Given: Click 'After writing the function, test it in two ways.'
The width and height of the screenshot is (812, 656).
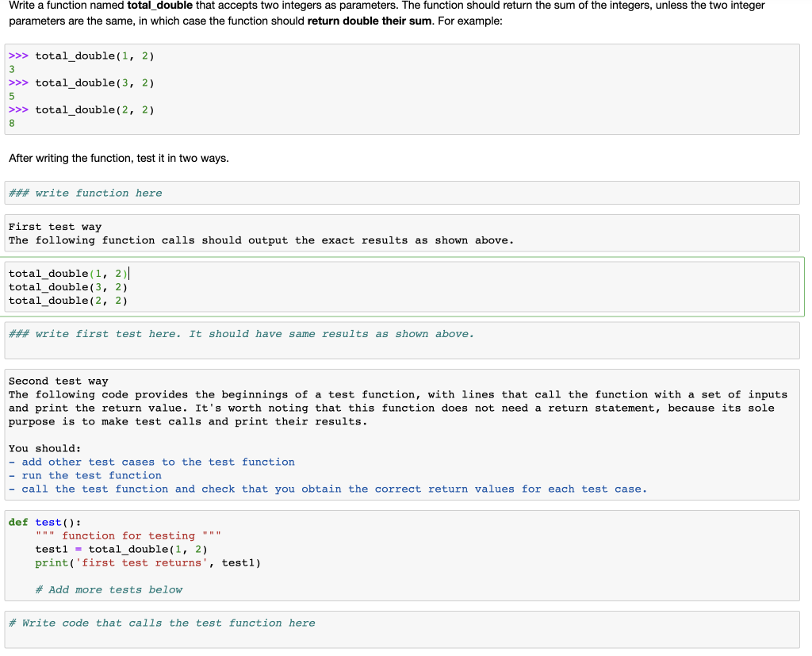Looking at the screenshot, I should click(x=119, y=158).
